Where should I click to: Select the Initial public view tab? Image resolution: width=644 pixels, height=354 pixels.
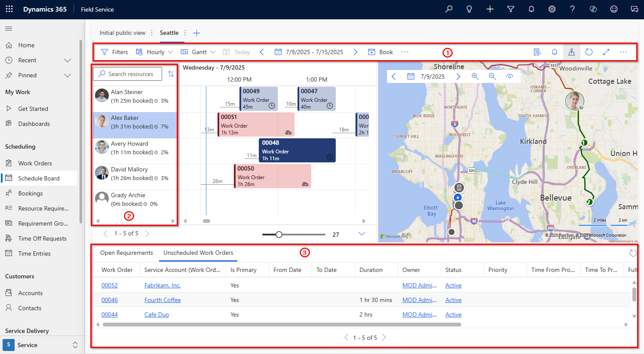tap(123, 33)
